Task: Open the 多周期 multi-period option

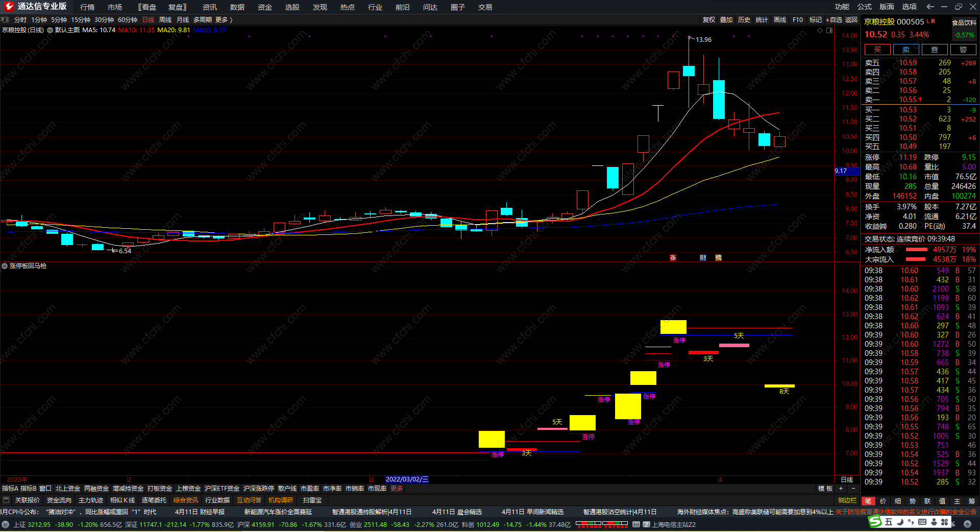Action: 203,19
